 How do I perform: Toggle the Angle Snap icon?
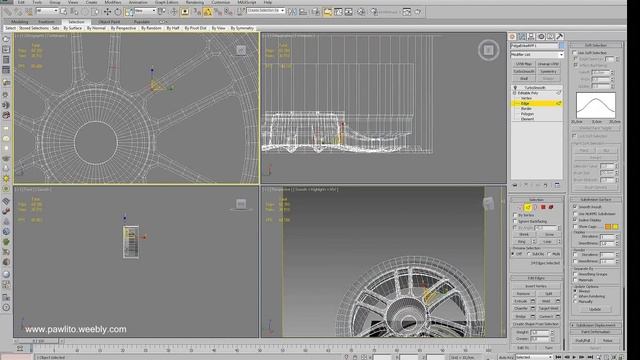pyautogui.click(x=208, y=12)
